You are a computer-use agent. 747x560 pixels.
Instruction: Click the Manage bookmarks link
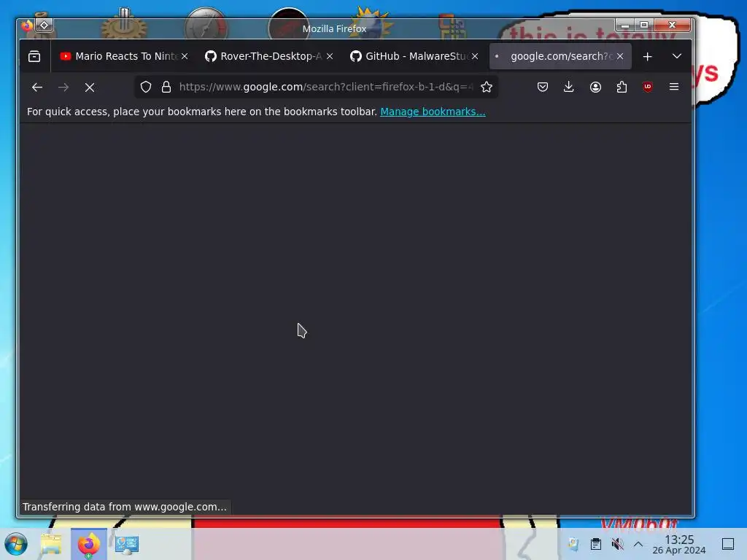(433, 112)
